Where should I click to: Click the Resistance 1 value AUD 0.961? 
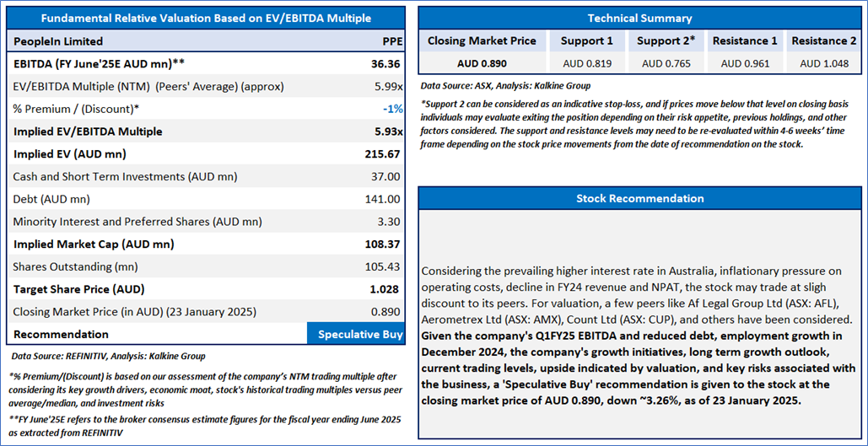coord(745,63)
